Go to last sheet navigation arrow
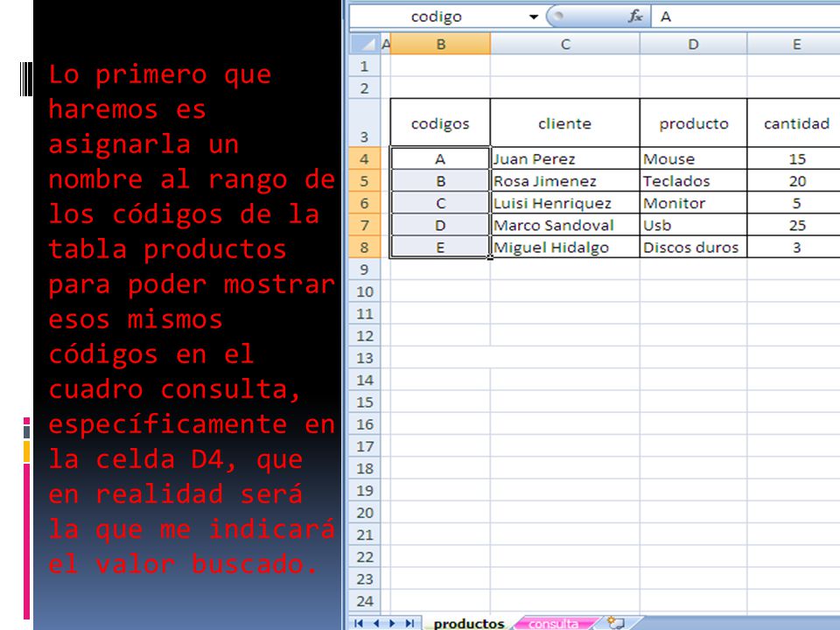Viewport: 840px width, 630px height. point(409,623)
